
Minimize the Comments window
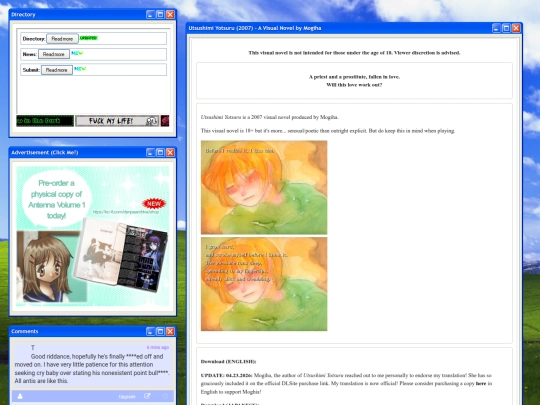click(x=150, y=331)
